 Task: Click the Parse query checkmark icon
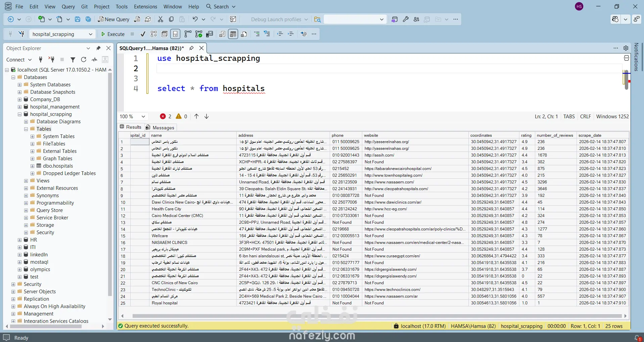point(143,34)
